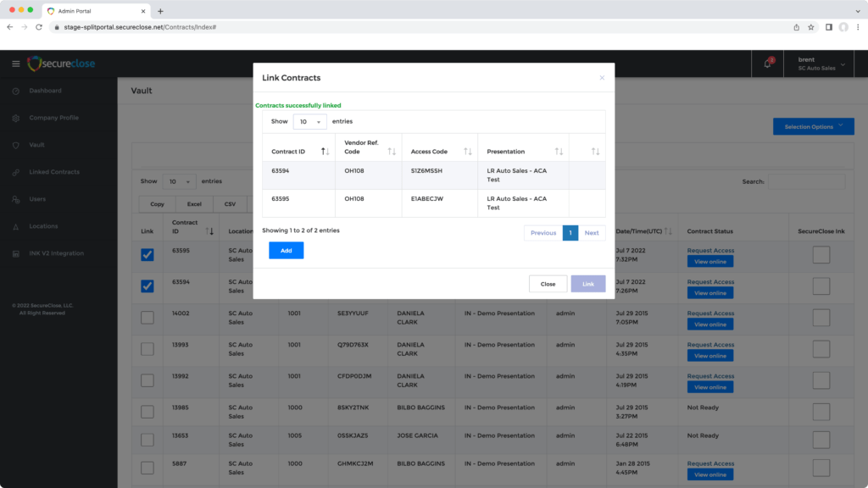The image size is (868, 488).
Task: Select the Locations pin icon
Action: (17, 226)
